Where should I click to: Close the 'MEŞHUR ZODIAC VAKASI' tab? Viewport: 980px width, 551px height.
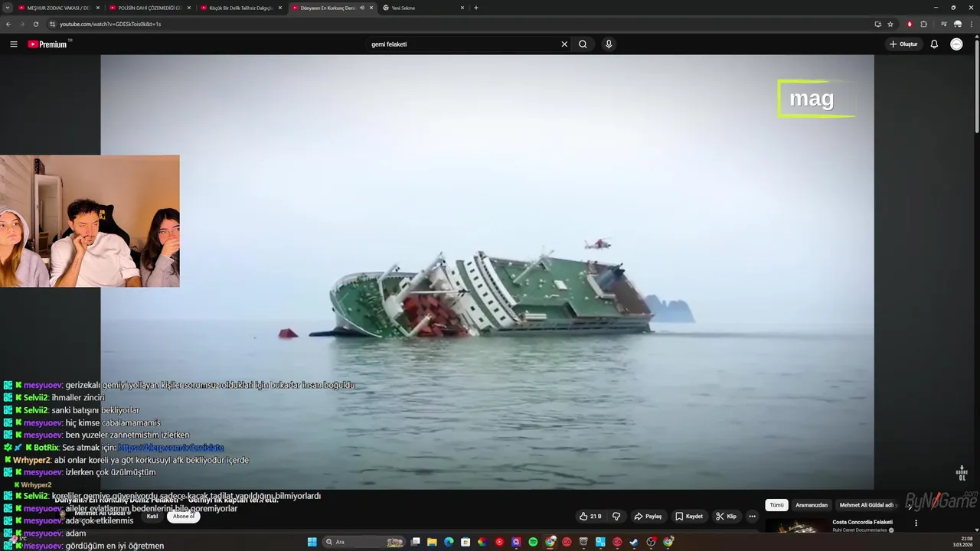(98, 8)
